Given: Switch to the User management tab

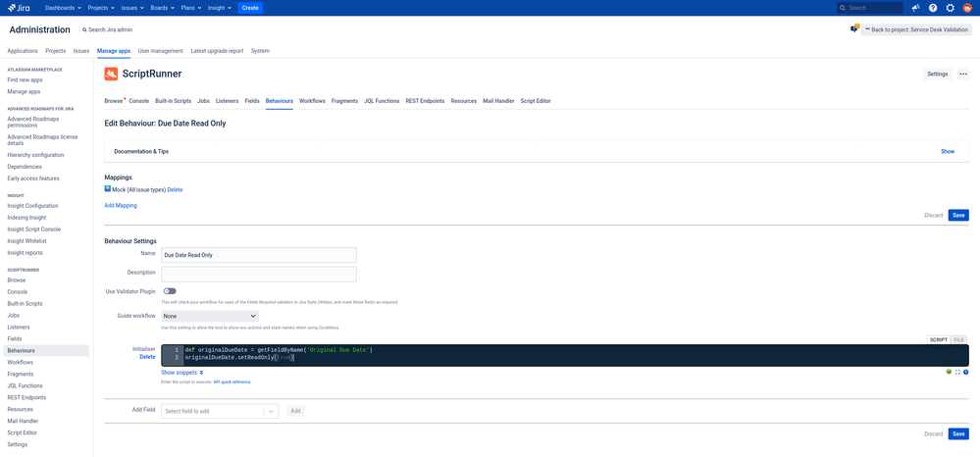Looking at the screenshot, I should point(161,51).
